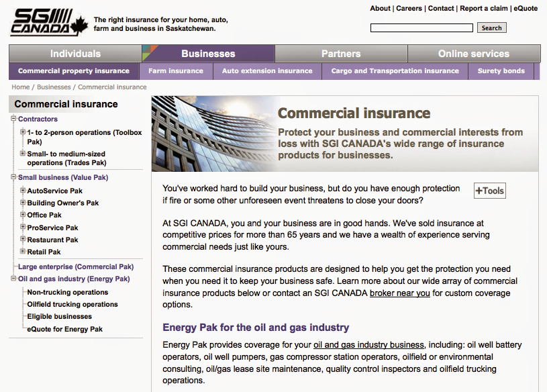Open the eQuote header link
This screenshot has width=547, height=392.
[526, 8]
